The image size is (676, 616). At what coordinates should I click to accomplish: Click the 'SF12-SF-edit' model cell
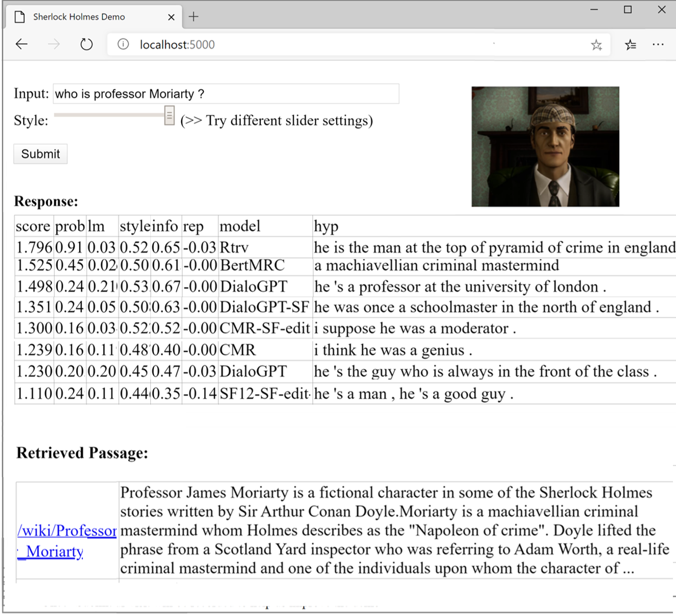click(x=264, y=394)
